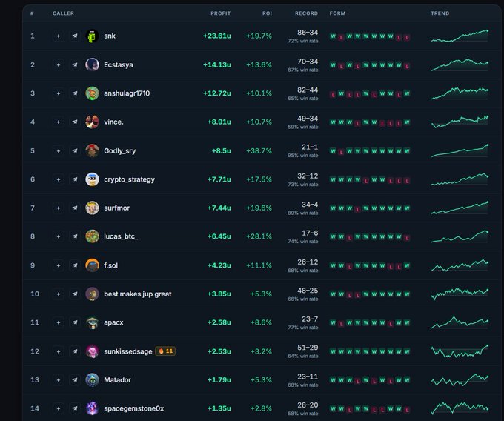Click the +3.85u profit value
Viewport: 504px width, 421px height.
tap(219, 294)
